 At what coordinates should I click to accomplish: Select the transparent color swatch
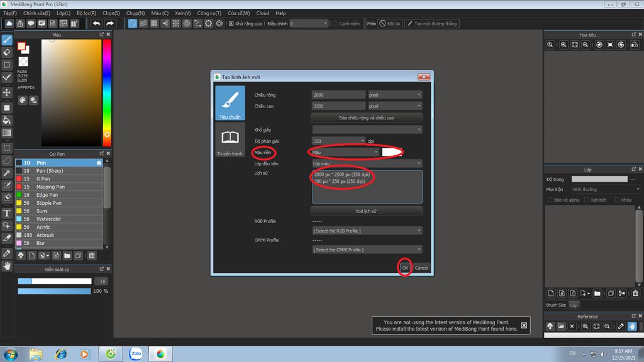[x=23, y=62]
